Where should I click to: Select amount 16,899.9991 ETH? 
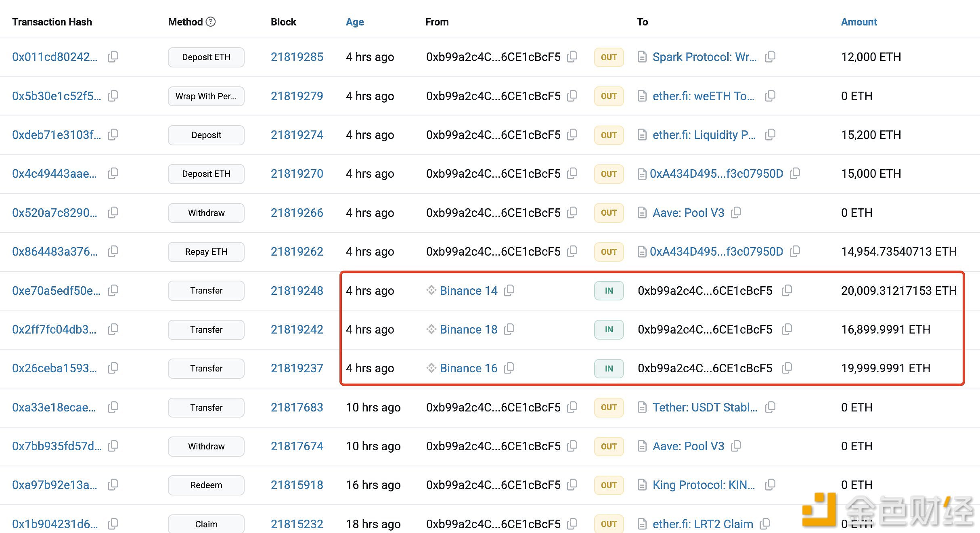point(886,329)
